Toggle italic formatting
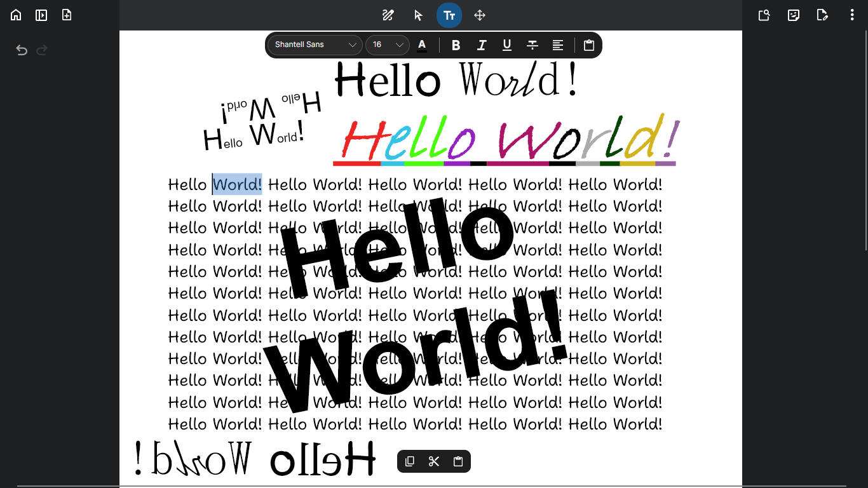The width and height of the screenshot is (868, 488). pyautogui.click(x=481, y=45)
